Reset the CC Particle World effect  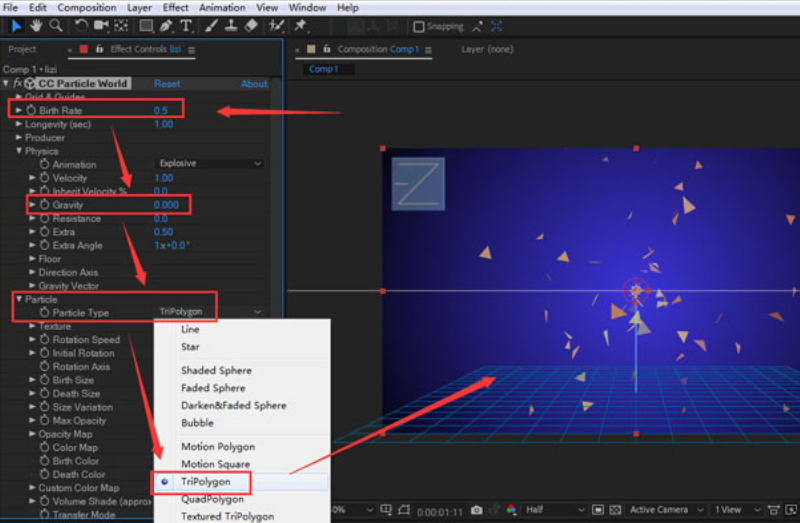[167, 84]
